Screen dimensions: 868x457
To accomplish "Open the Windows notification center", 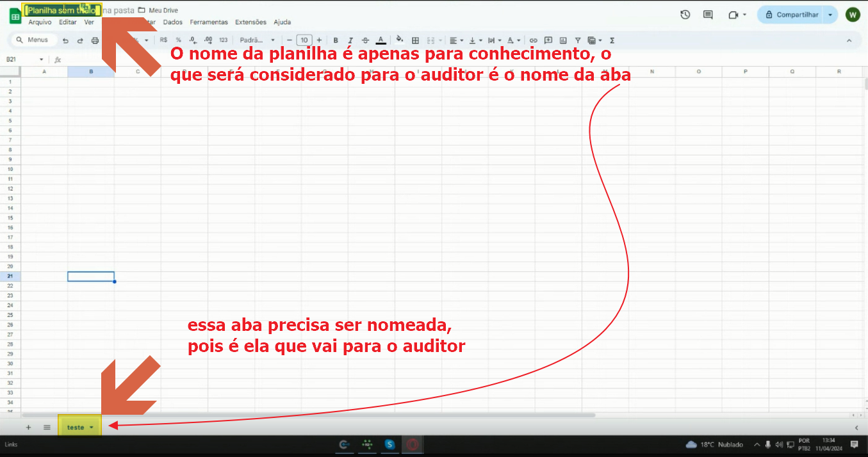I will click(854, 444).
